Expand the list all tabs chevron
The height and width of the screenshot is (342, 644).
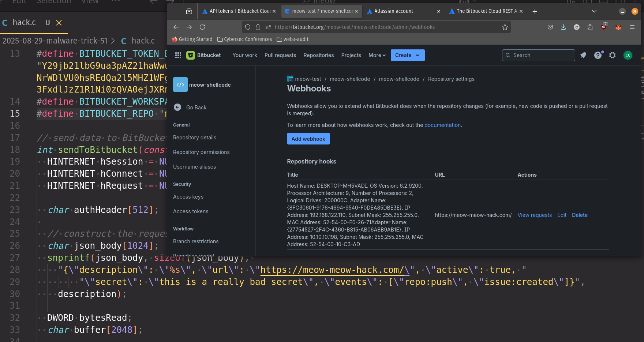594,11
